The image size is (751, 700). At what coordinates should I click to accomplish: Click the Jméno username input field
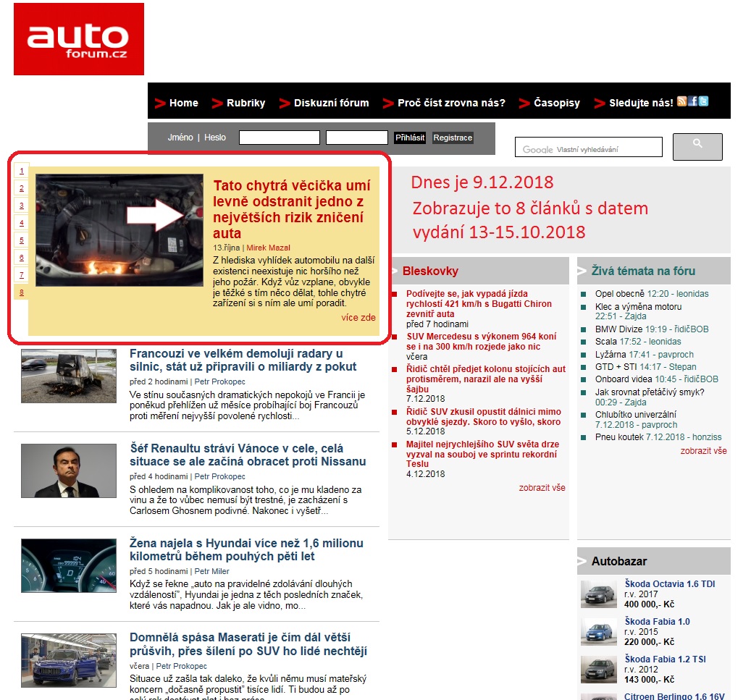pyautogui.click(x=279, y=138)
